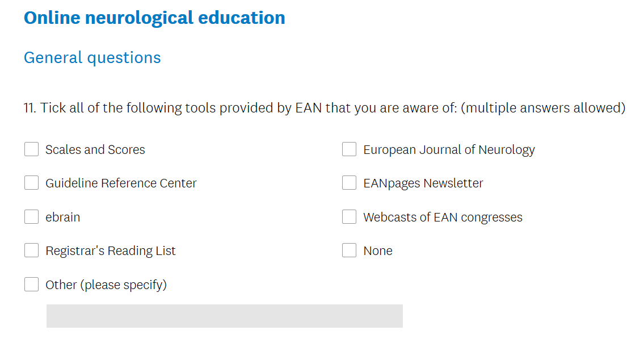Screen dimensions: 644x347
Task: Click into the Other specify text field
Action: coord(224,316)
